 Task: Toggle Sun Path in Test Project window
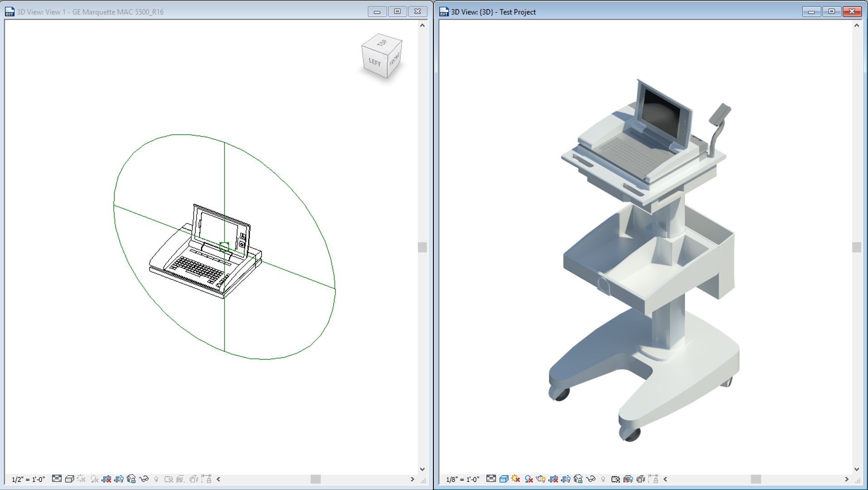(516, 479)
